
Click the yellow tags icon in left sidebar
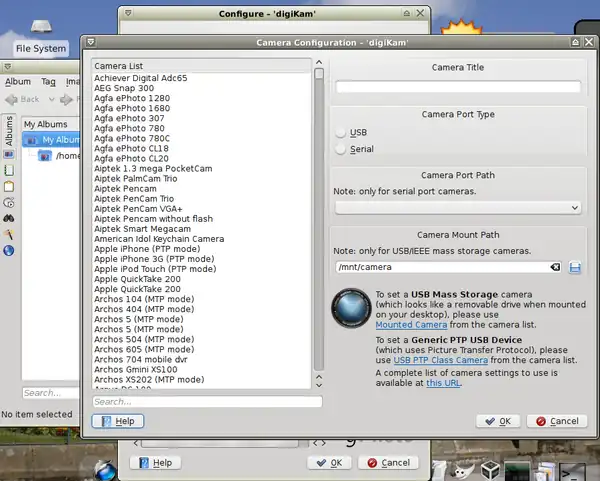[x=8, y=186]
